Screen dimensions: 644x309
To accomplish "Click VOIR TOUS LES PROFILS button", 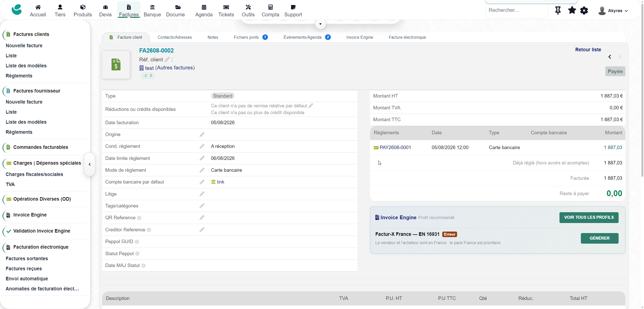I will pos(589,217).
